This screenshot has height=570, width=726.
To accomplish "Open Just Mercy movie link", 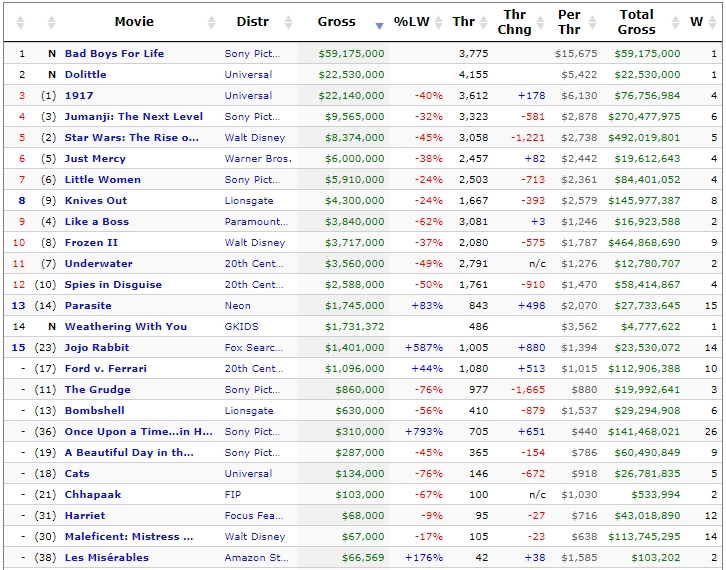I will [95, 159].
